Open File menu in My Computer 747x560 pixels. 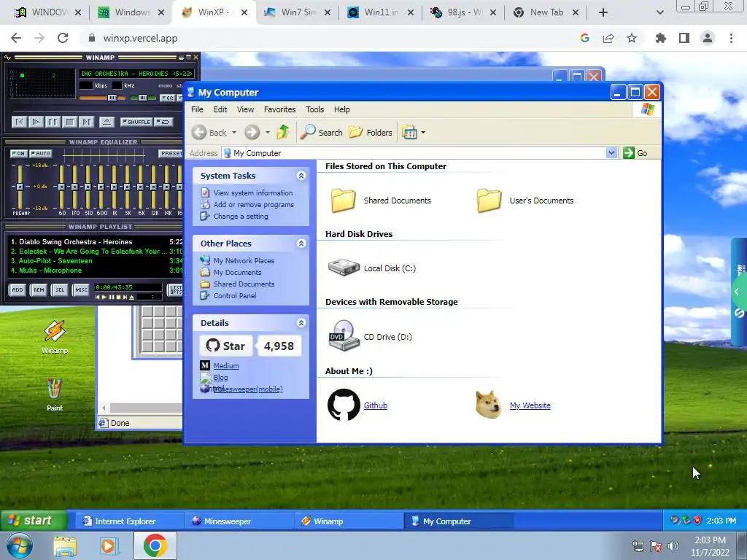pos(197,109)
